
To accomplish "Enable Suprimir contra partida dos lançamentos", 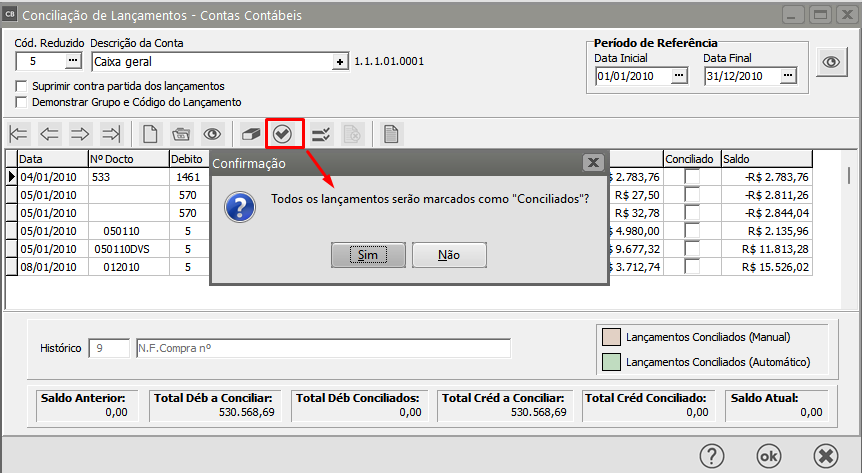I will click(x=23, y=86).
